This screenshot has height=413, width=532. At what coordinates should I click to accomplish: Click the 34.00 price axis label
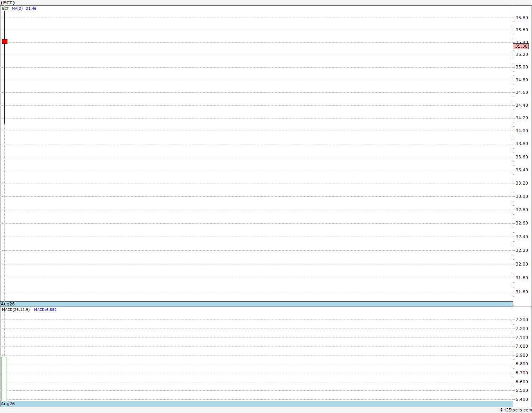521,131
